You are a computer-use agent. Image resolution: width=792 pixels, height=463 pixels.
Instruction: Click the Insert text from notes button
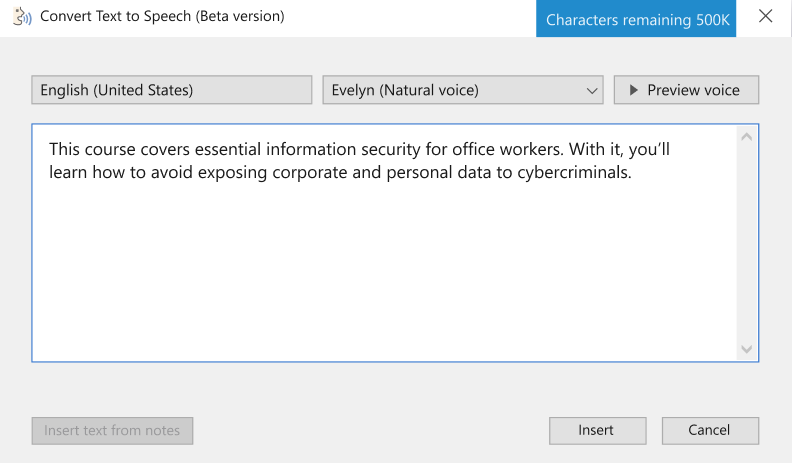pyautogui.click(x=112, y=431)
